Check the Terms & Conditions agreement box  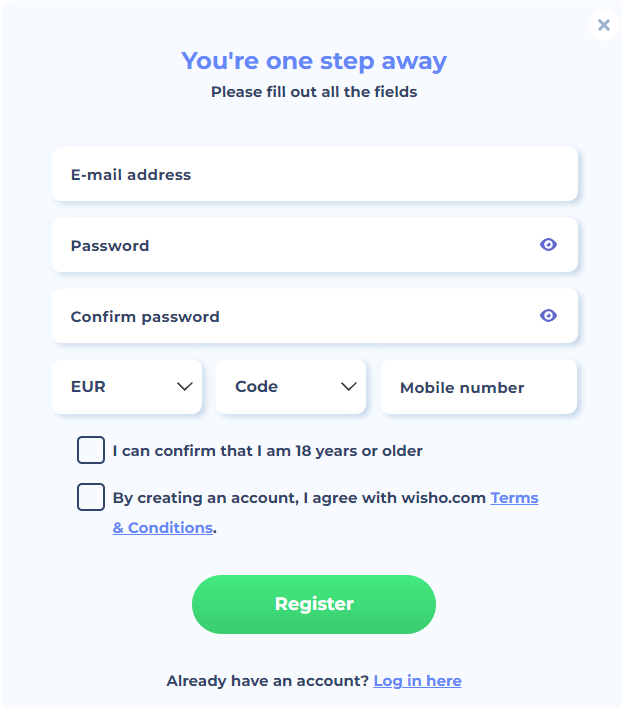pos(91,497)
